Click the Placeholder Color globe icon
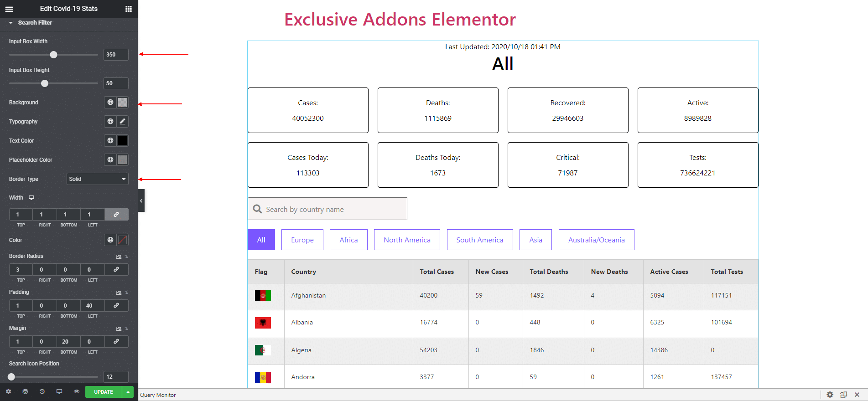The width and height of the screenshot is (868, 401). pyautogui.click(x=110, y=160)
